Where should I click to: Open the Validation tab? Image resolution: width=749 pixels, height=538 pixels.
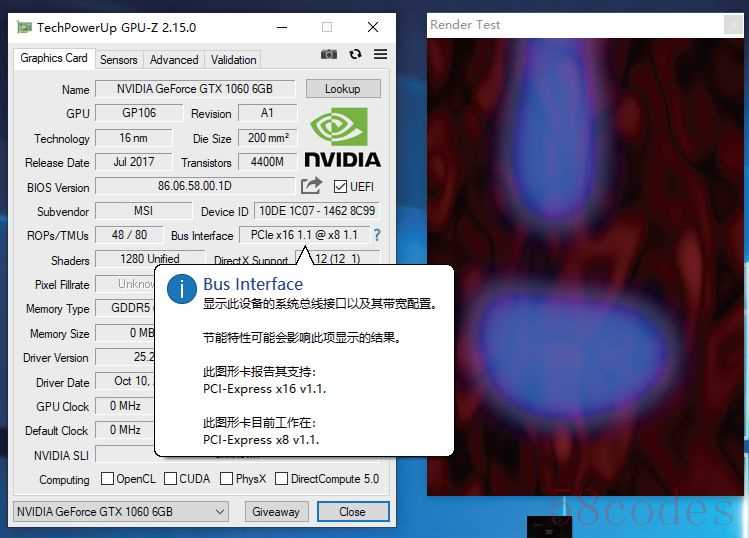234,60
